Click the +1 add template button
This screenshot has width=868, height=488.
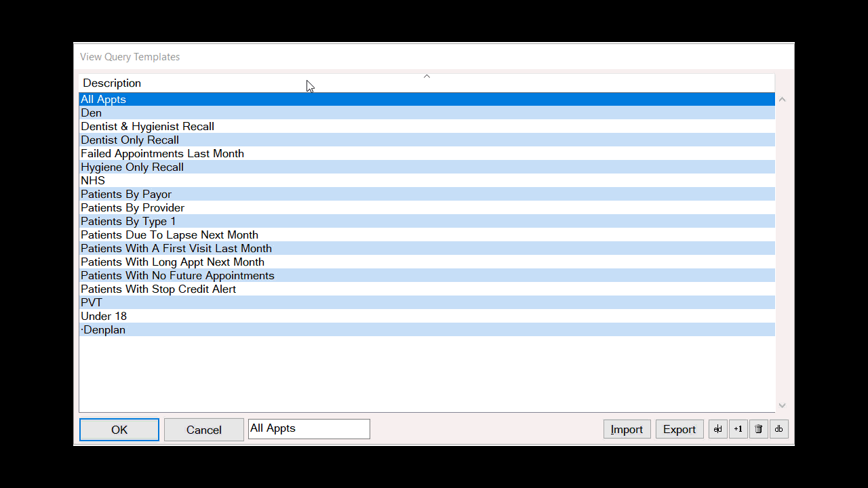pos(738,429)
